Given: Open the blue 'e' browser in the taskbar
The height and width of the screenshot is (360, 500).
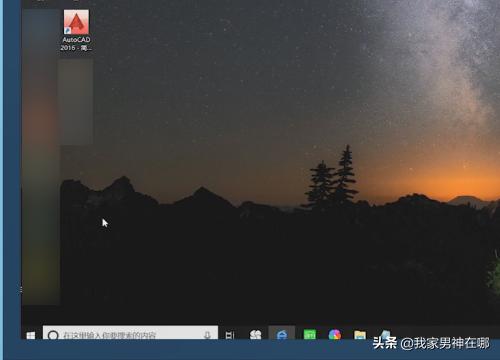Looking at the screenshot, I should point(282,334).
